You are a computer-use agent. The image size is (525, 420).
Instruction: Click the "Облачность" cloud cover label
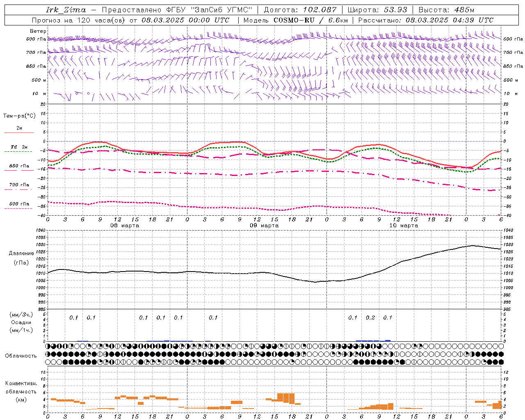tap(21, 356)
